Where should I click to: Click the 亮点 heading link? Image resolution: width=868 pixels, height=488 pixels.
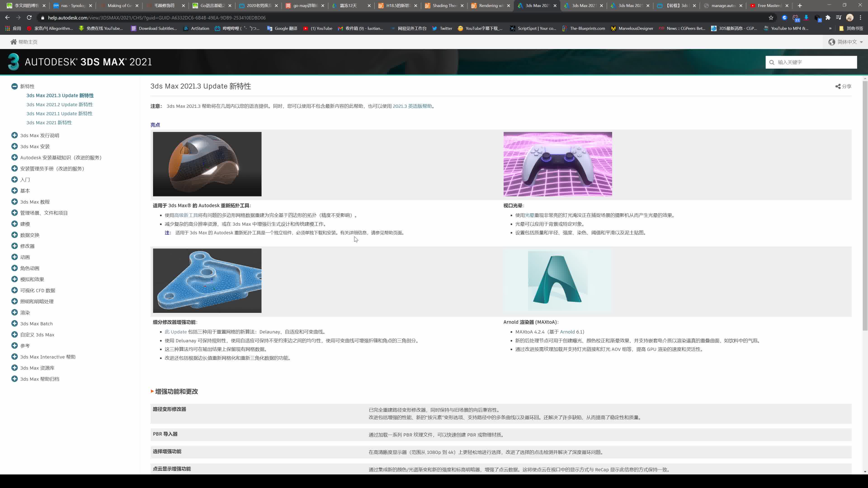point(155,125)
